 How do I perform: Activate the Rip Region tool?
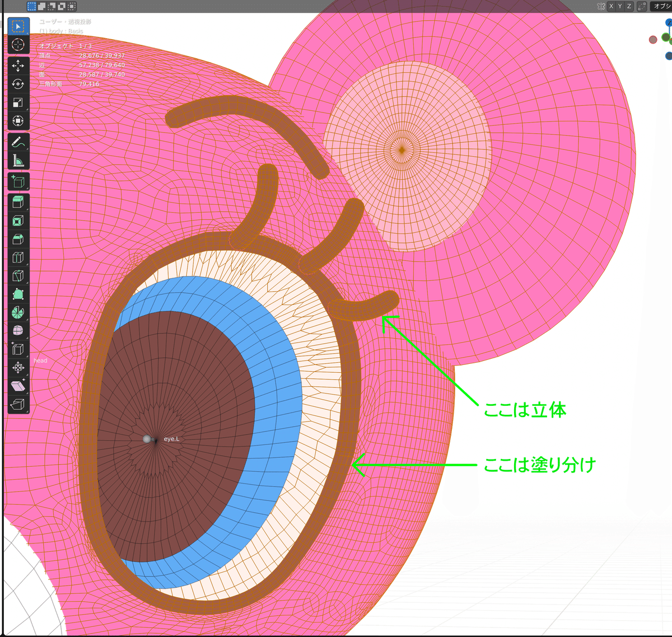tap(18, 404)
